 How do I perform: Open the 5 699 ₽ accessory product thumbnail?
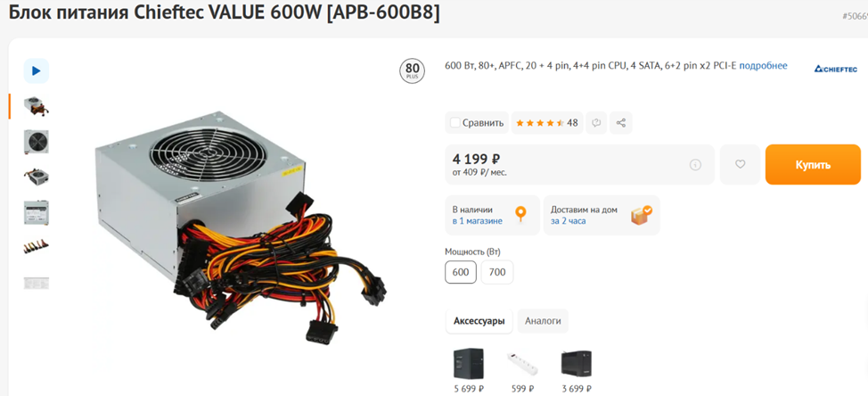pos(469,364)
